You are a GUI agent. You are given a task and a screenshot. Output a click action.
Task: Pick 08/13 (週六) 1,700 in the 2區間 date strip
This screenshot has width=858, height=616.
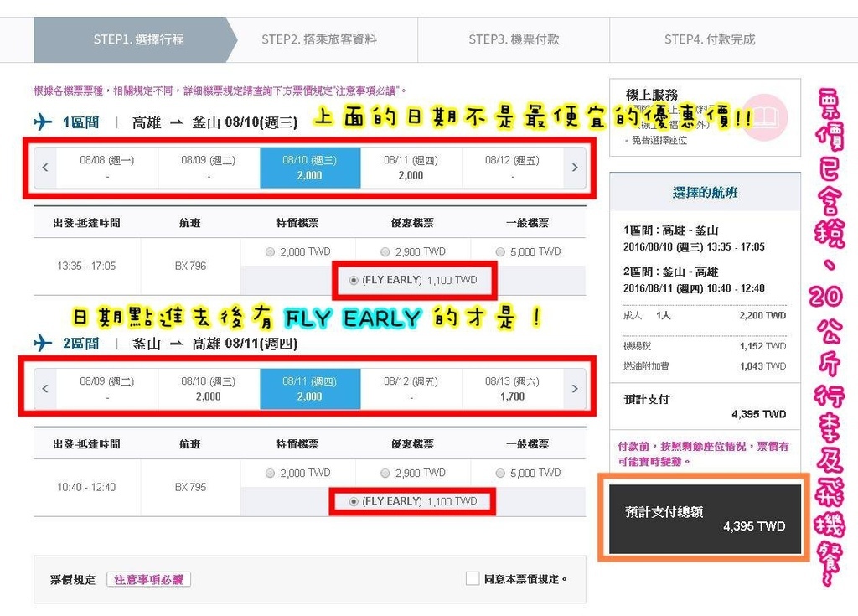tap(513, 389)
